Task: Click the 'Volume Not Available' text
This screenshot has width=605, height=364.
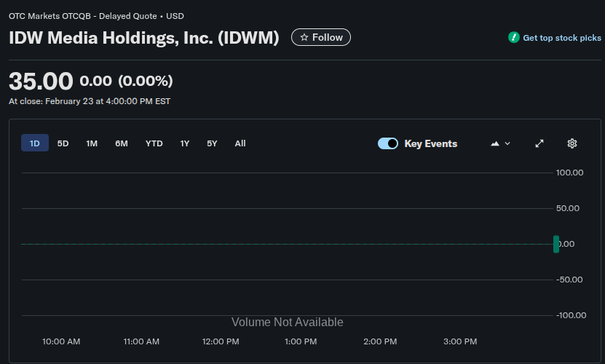Action: tap(287, 322)
